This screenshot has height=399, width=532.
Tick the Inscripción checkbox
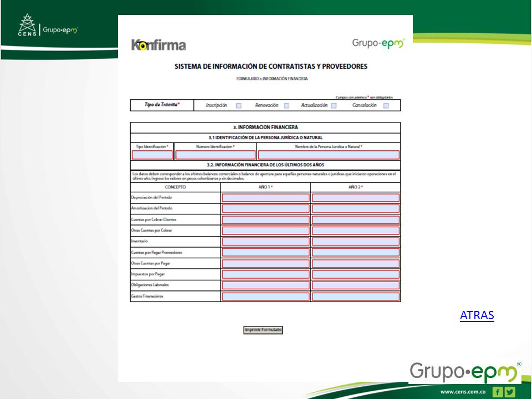pos(238,106)
